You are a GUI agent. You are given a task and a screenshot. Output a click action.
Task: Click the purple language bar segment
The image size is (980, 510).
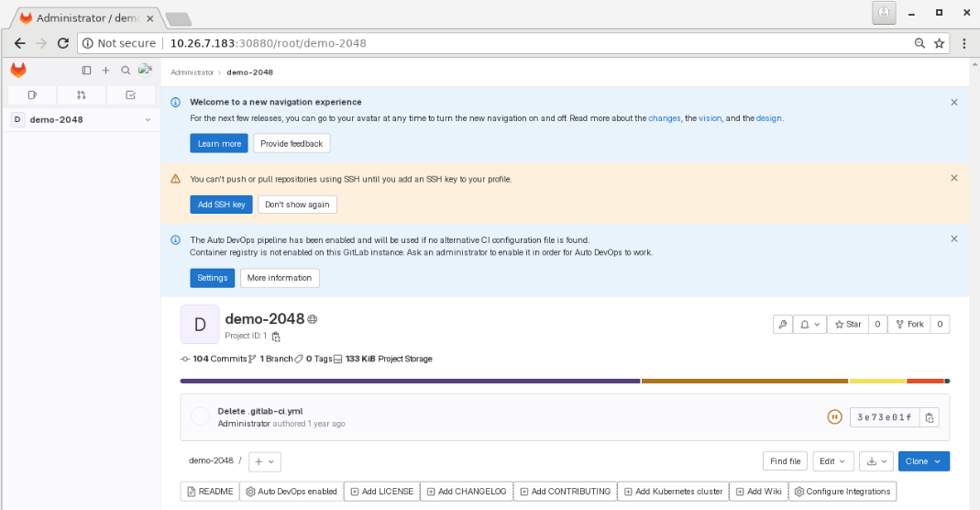410,381
